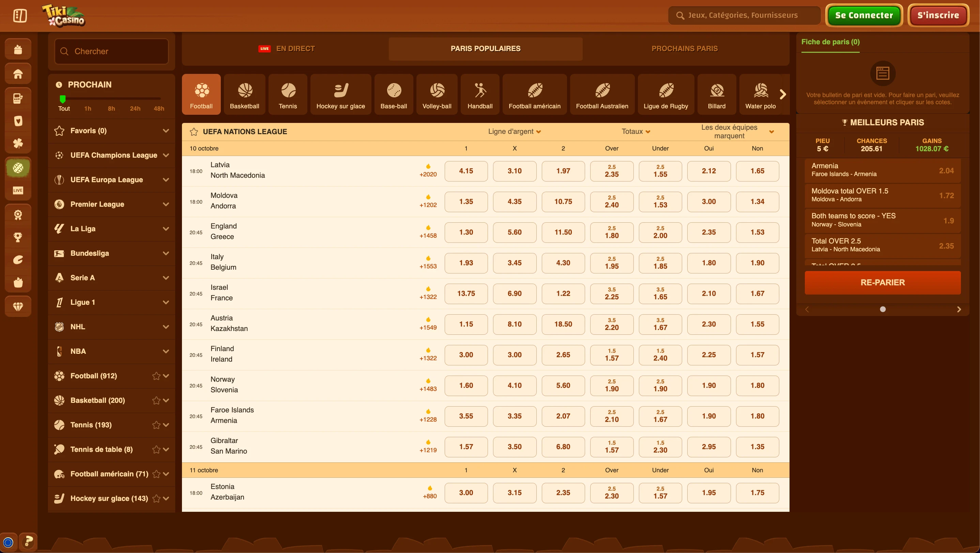Select the Handball sport tile
Screen dimensions: 980x553
coord(480,94)
